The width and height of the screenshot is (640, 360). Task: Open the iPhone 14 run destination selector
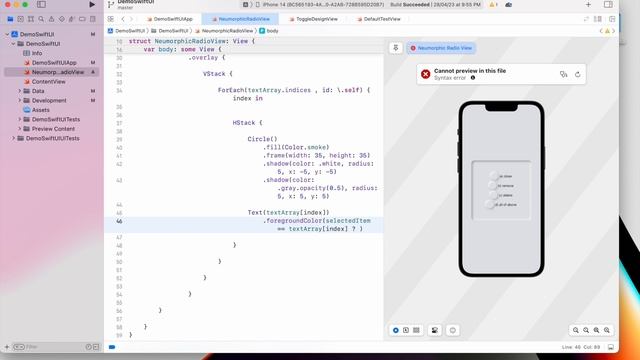pos(320,4)
